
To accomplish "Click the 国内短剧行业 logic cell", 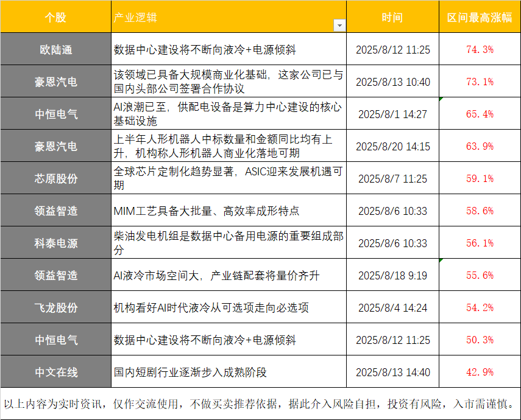I will [229, 371].
